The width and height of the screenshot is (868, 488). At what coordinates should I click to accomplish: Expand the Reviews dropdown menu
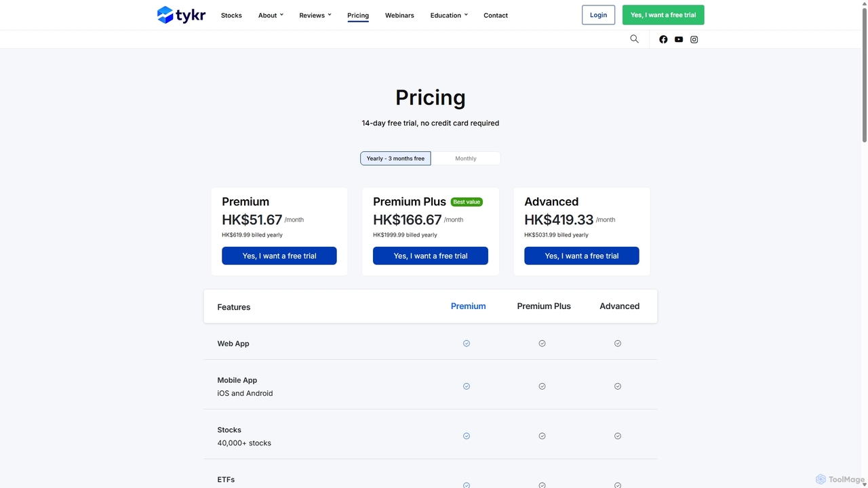coord(315,15)
